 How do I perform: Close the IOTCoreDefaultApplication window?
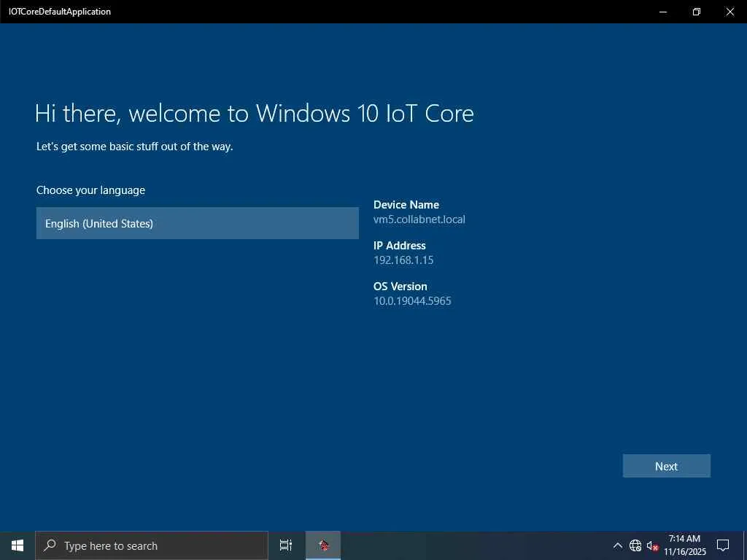(729, 12)
